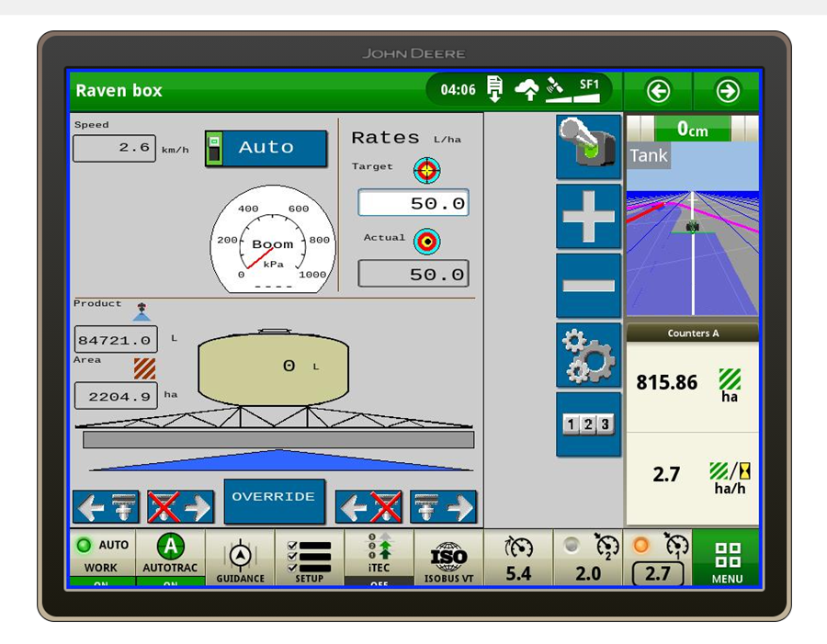
Task: Toggle the 2.7 speed set 1 button
Action: [658, 558]
